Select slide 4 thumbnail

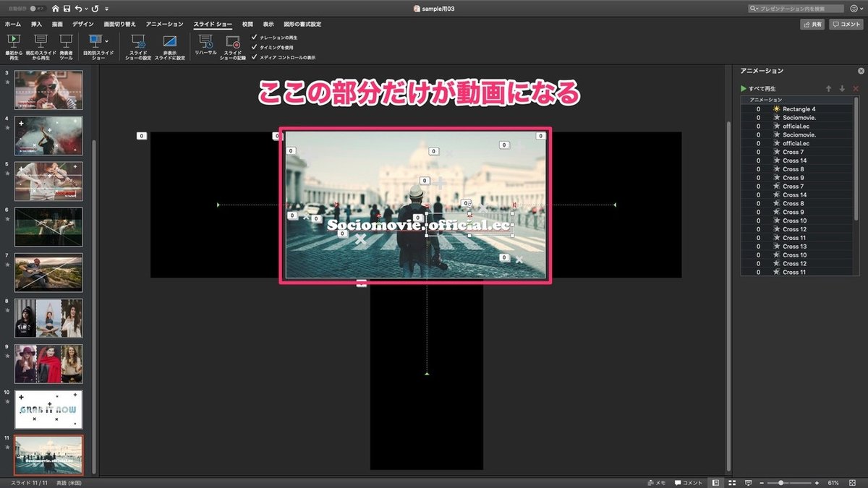pos(48,135)
